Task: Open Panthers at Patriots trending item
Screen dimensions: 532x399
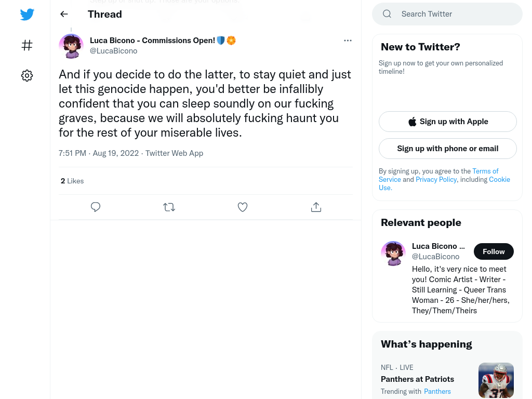Action: [417, 379]
